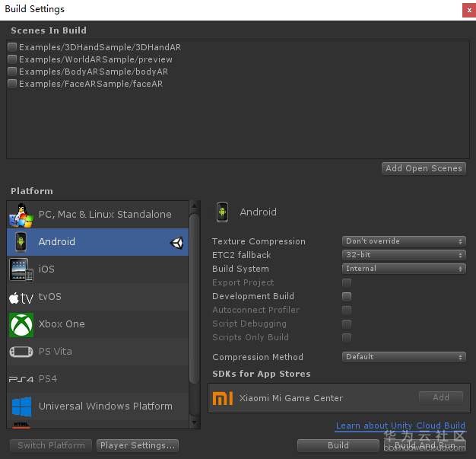Click the Android robot icon in platform list
Viewport: 476px width, 459px height.
(21, 242)
